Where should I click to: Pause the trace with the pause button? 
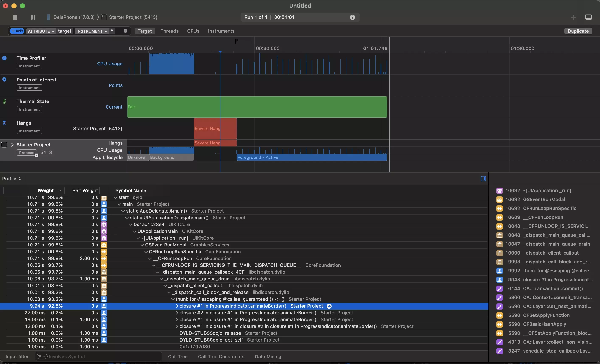(x=33, y=17)
